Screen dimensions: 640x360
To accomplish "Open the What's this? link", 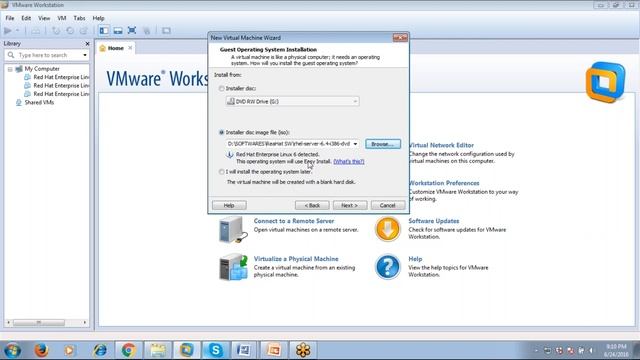I will (349, 162).
